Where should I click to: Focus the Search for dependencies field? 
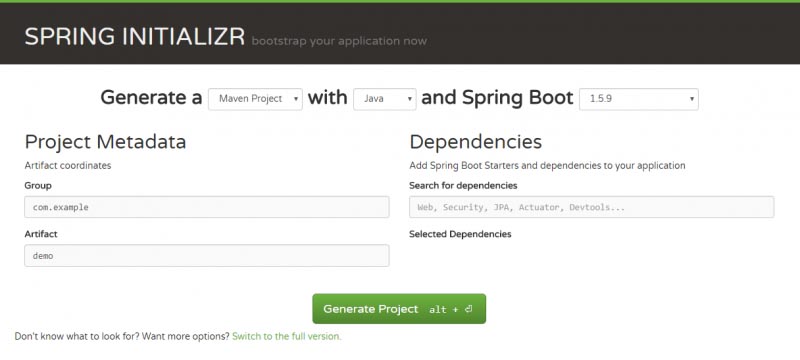click(591, 207)
